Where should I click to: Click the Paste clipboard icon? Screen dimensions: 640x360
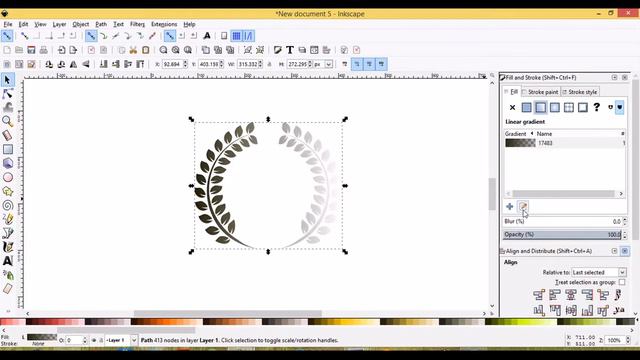(145, 50)
